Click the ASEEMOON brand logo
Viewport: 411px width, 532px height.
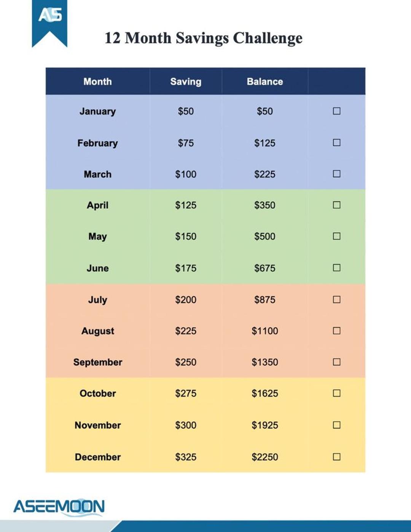click(59, 507)
